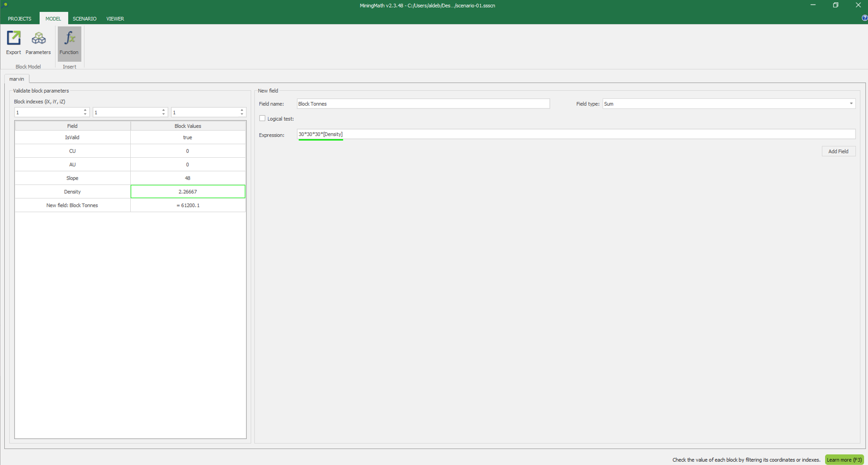Click into the Field name input
Screen dimensions: 868x465
(x=423, y=104)
